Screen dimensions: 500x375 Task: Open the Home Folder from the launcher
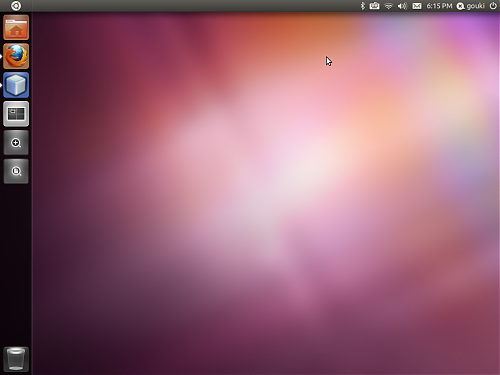[16, 27]
